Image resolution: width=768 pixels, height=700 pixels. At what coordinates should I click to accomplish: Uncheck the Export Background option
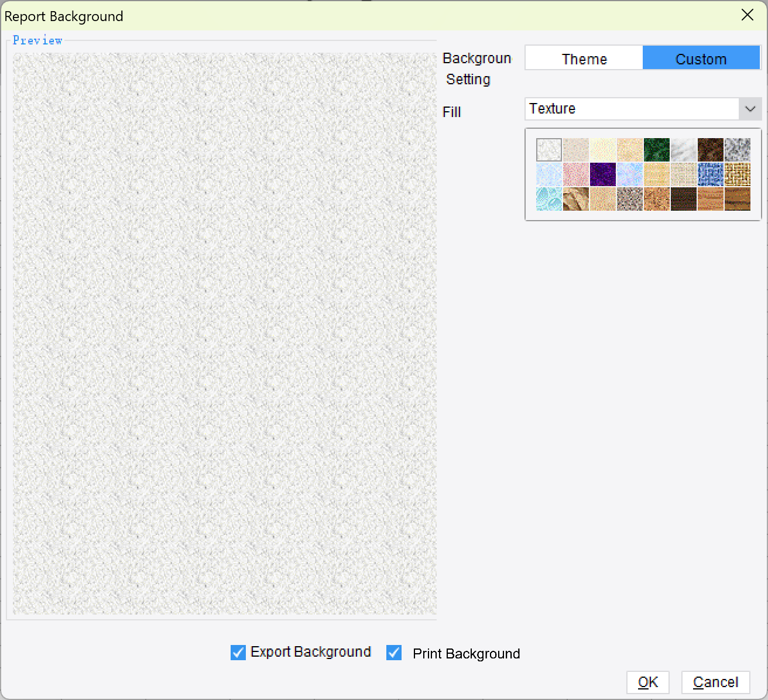237,652
